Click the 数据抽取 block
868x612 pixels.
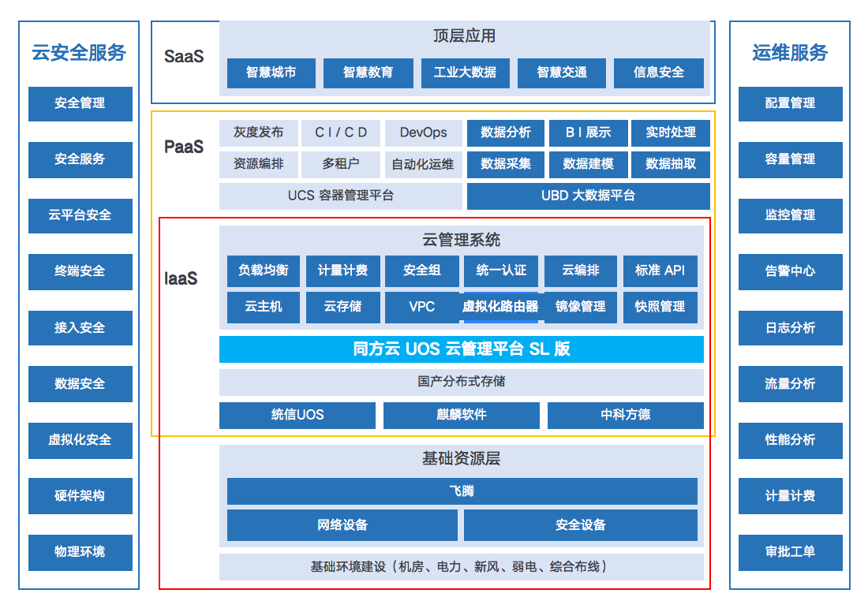[x=671, y=164]
